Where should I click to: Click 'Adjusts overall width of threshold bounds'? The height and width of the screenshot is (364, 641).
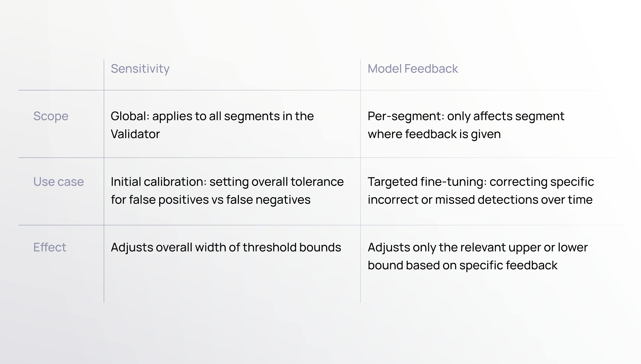click(226, 248)
